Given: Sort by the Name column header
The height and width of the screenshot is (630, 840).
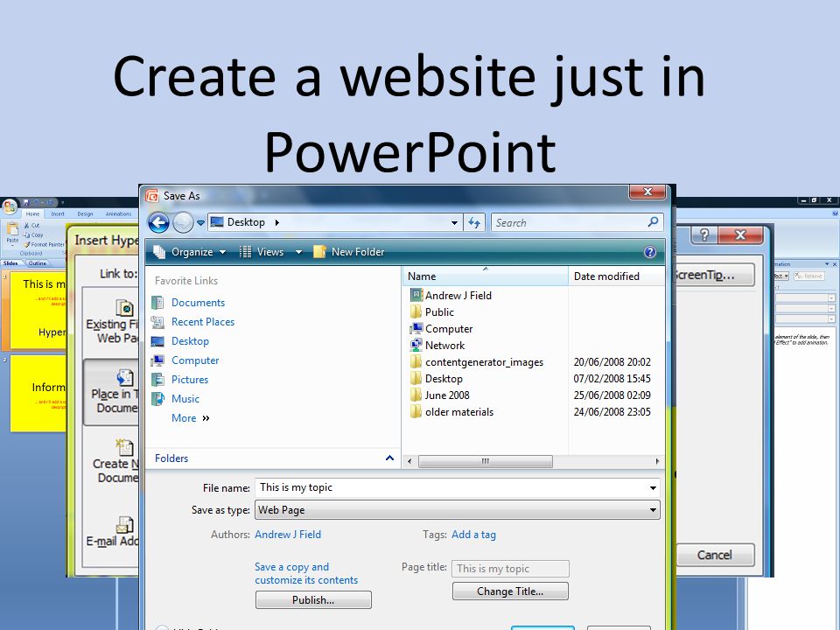Looking at the screenshot, I should [x=485, y=276].
